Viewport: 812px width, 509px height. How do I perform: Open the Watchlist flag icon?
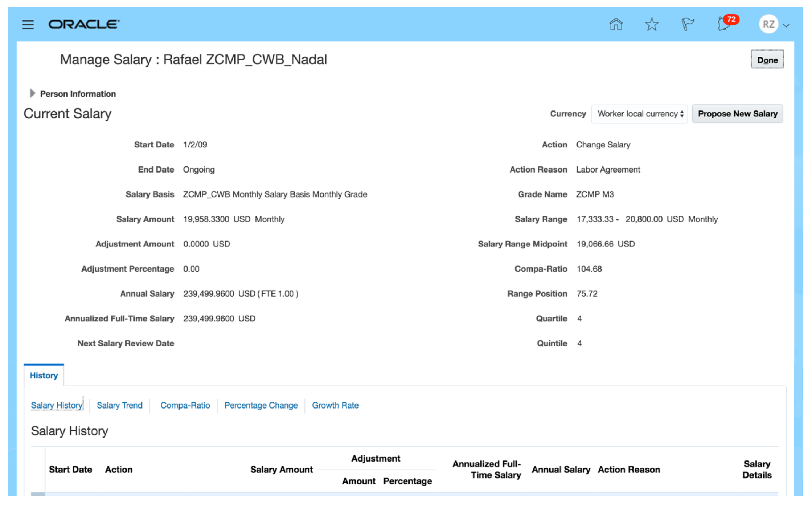pyautogui.click(x=687, y=24)
